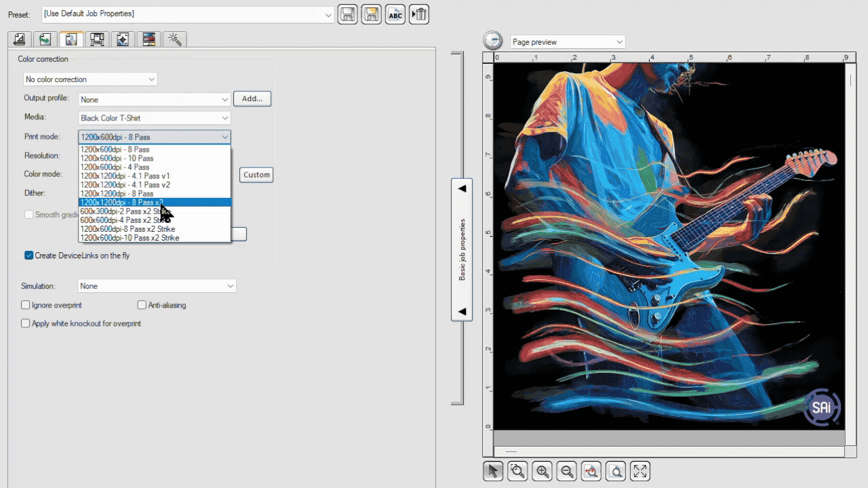The height and width of the screenshot is (488, 868).
Task: Click the Add... output profile button
Action: pyautogui.click(x=252, y=99)
